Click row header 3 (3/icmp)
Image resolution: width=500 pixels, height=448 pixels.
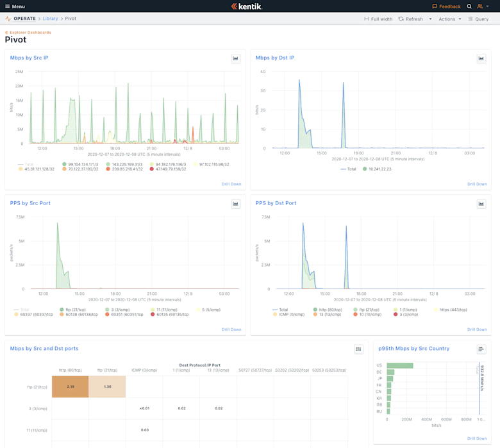[x=38, y=408]
